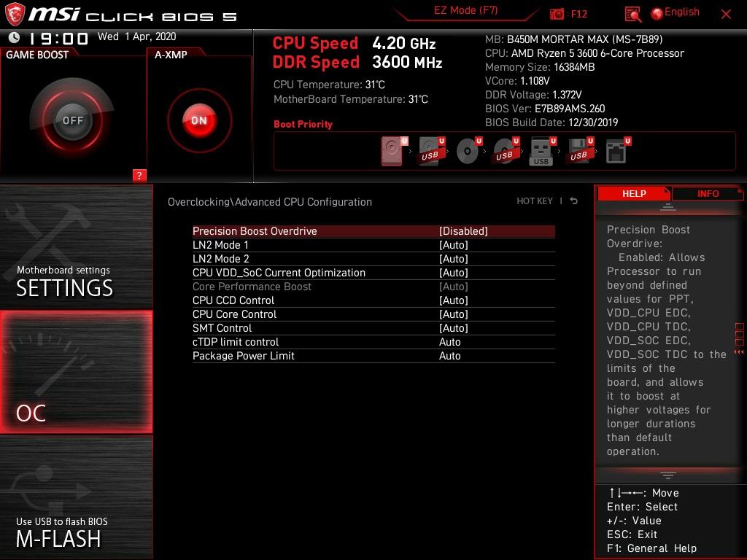Open CPU Core Control [Auto] options
The height and width of the screenshot is (560, 747).
[454, 314]
